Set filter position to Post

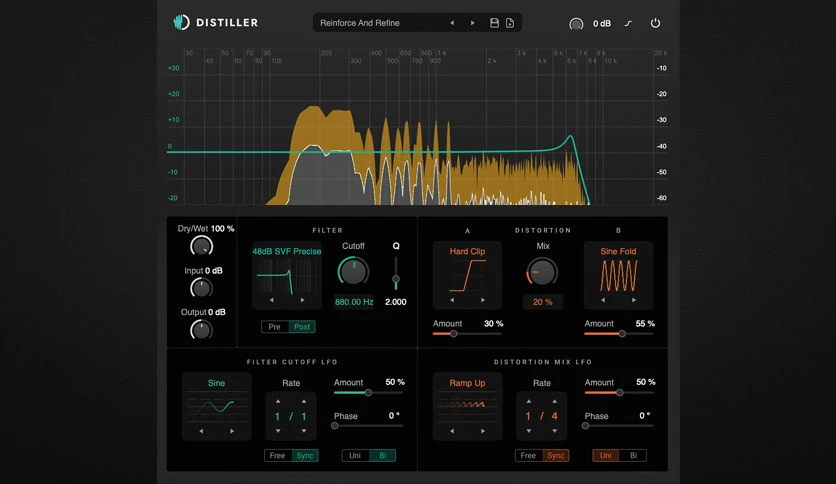pyautogui.click(x=302, y=327)
